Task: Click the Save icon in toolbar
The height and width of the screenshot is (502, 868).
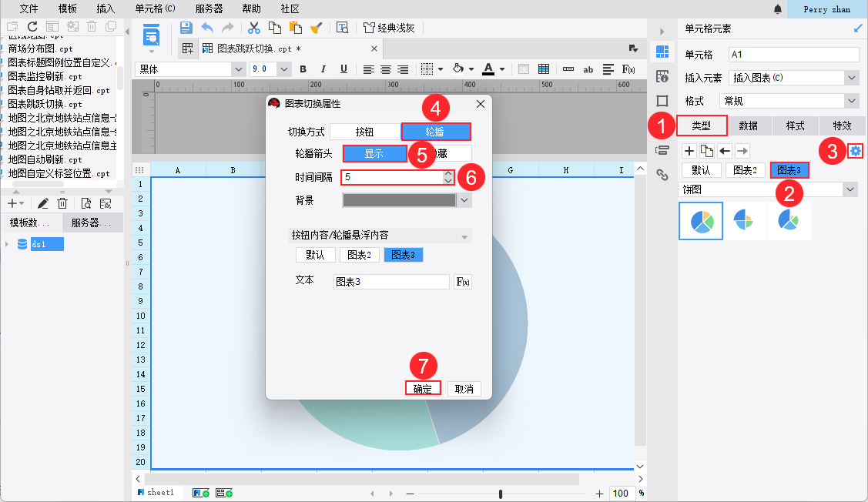Action: [186, 28]
